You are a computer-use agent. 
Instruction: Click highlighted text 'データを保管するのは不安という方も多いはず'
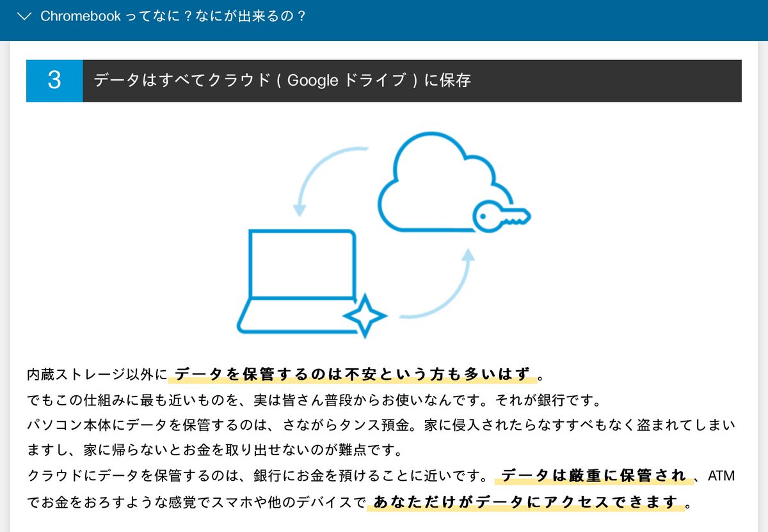pos(353,373)
